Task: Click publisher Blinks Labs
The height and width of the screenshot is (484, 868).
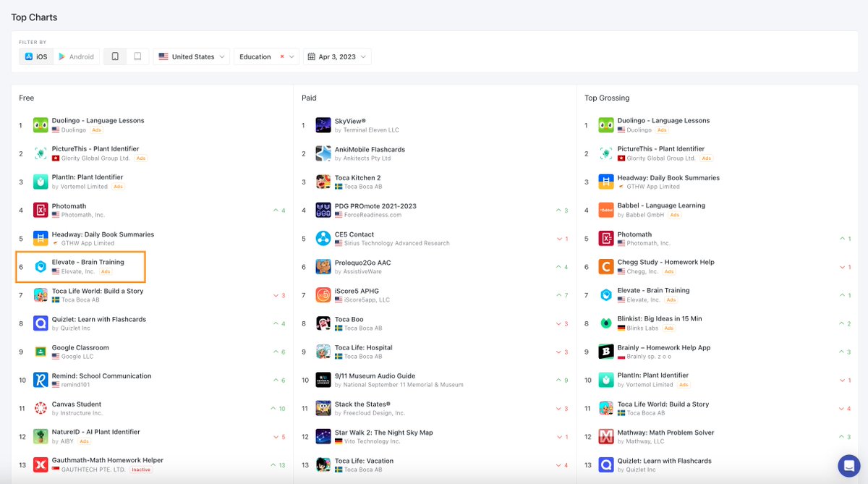Action: pyautogui.click(x=642, y=328)
